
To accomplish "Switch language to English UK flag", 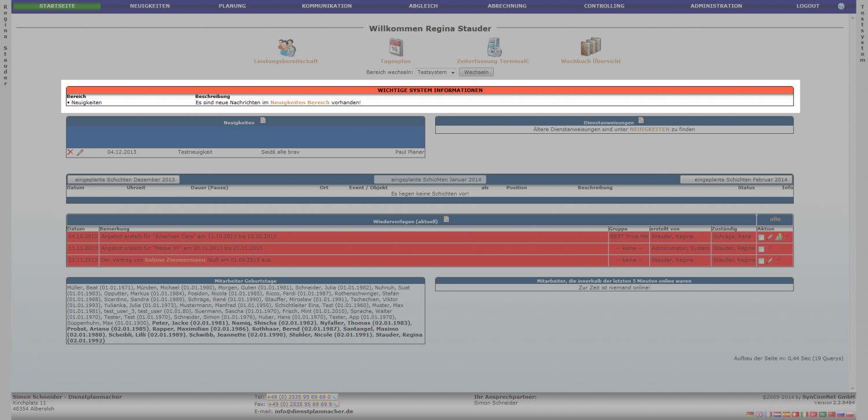I will 759,414.
